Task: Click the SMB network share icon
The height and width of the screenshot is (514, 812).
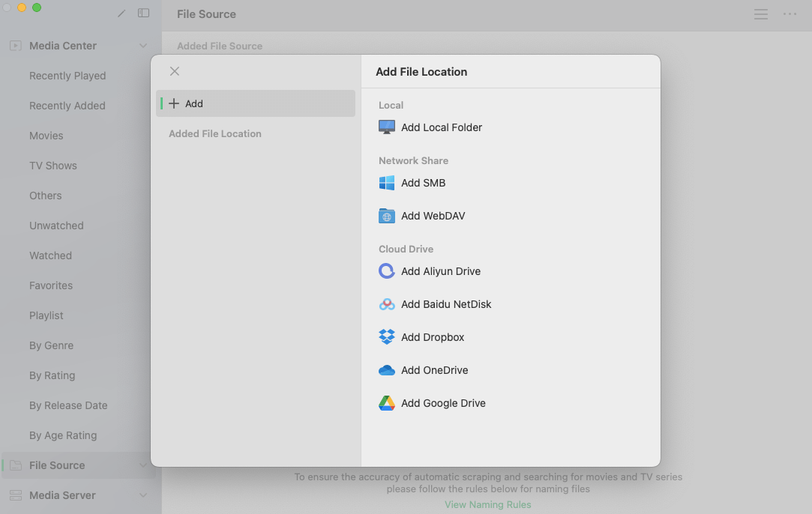Action: (x=386, y=183)
